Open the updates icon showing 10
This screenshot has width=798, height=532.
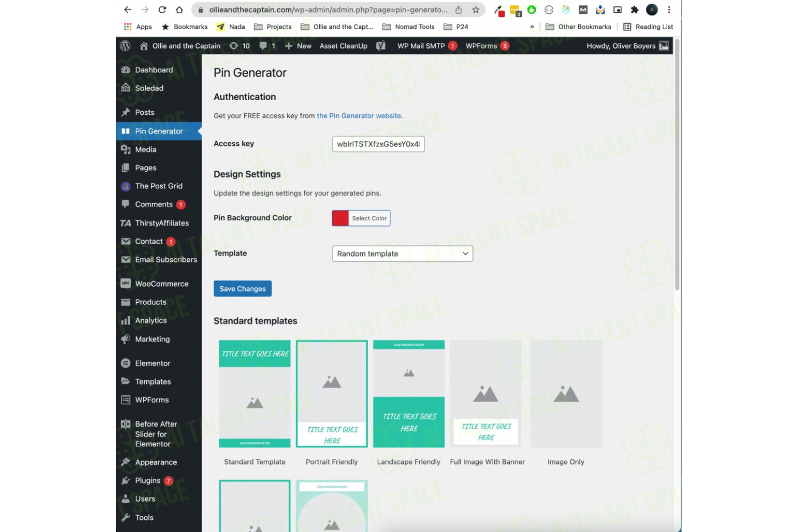click(x=239, y=46)
